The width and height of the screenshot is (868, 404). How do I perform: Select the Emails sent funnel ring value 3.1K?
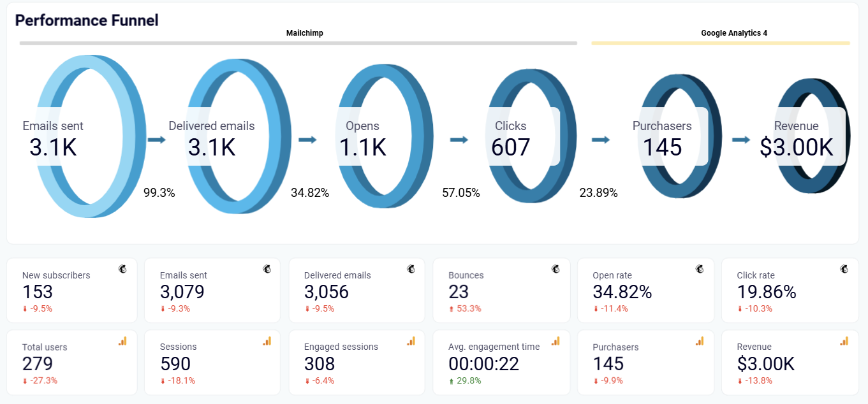[53, 148]
